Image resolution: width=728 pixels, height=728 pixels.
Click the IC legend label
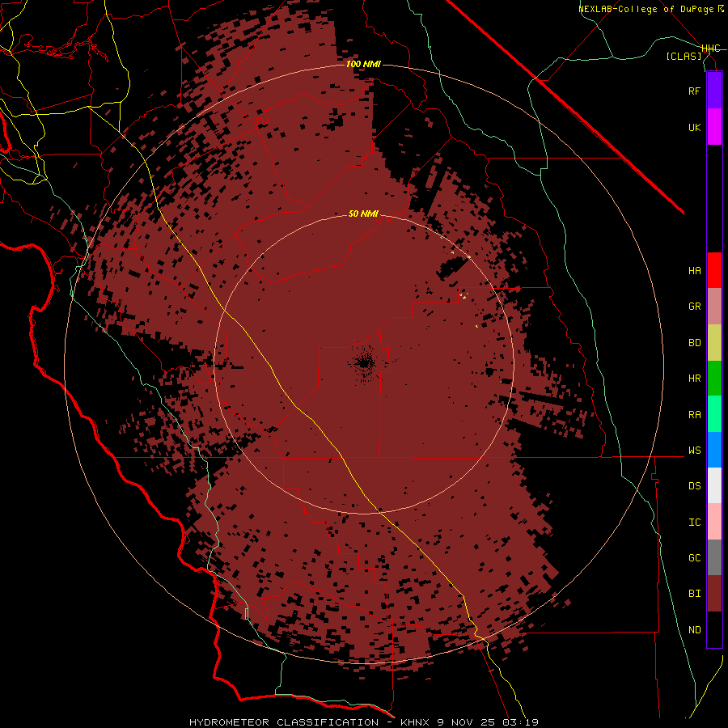tap(694, 523)
